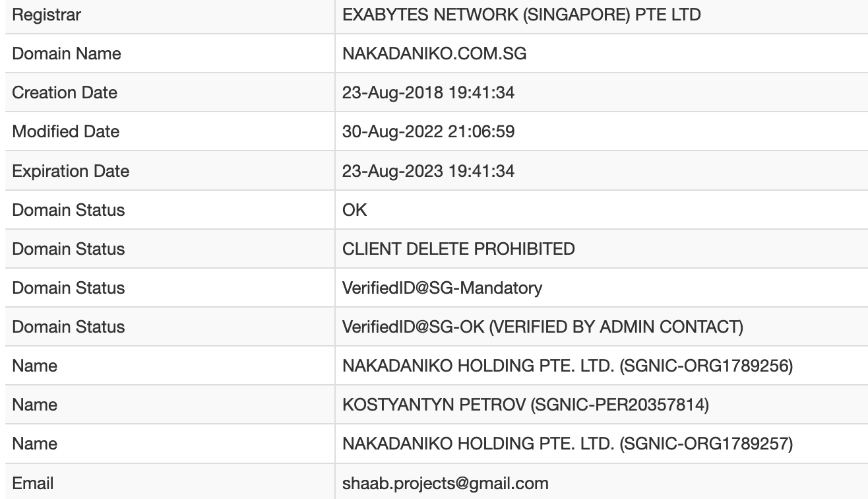The width and height of the screenshot is (868, 499).
Task: Click the name ending in SGNIC-ORG1789257
Action: pos(567,444)
